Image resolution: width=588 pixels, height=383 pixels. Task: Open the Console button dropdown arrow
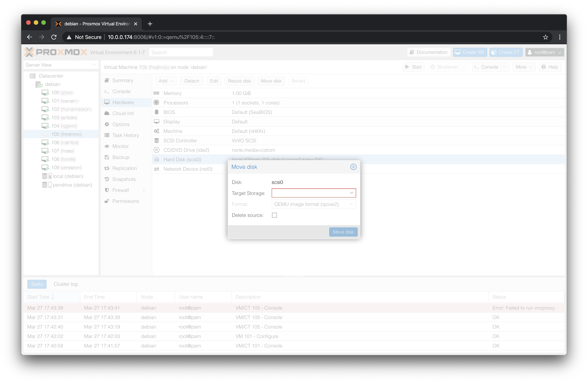pos(504,67)
